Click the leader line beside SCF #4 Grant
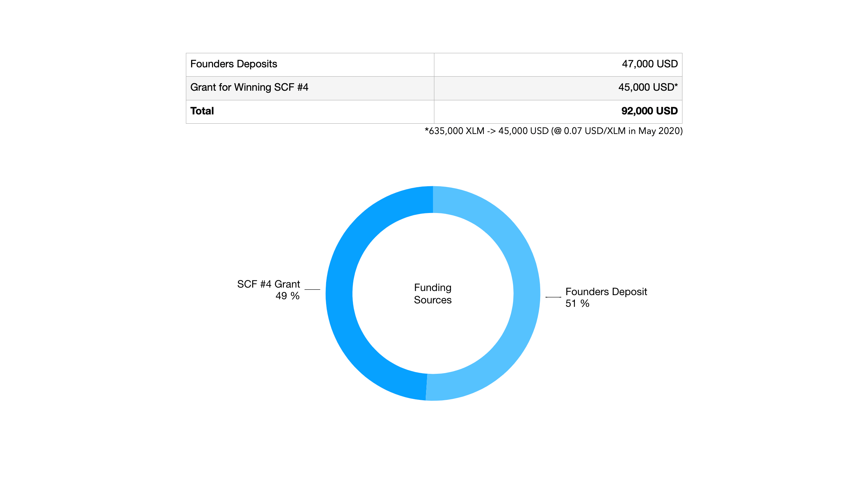Screen dimensions: 868x481 312,290
